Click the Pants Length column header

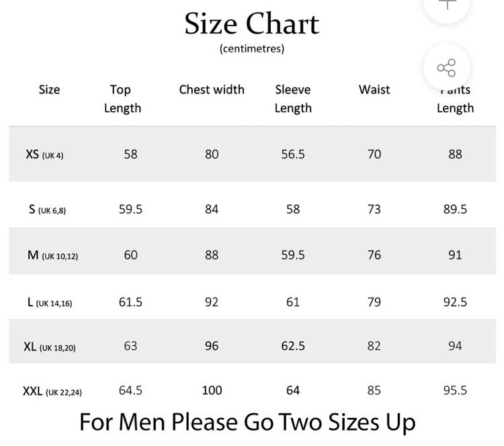455,99
